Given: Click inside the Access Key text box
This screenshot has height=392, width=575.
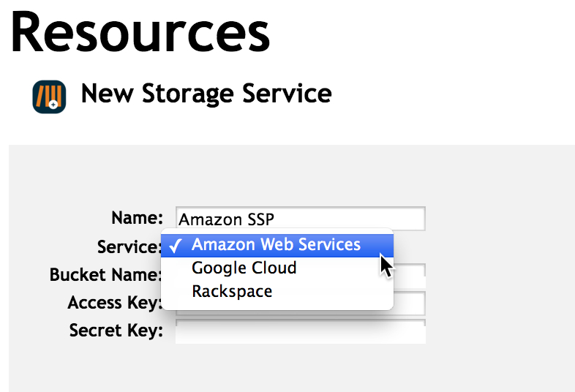Looking at the screenshot, I should click(410, 303).
